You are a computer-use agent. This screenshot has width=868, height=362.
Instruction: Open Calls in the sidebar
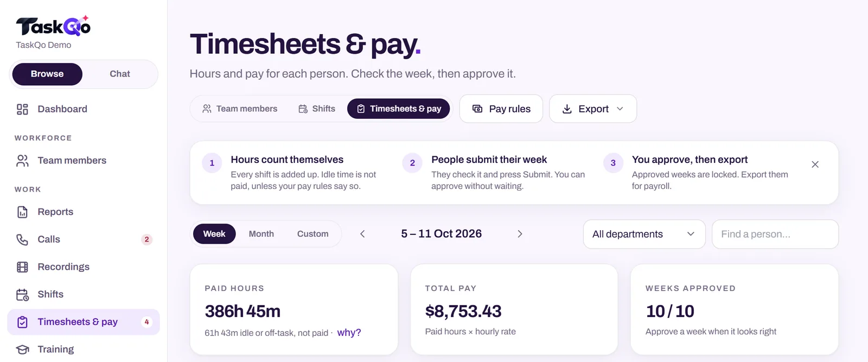tap(83, 239)
